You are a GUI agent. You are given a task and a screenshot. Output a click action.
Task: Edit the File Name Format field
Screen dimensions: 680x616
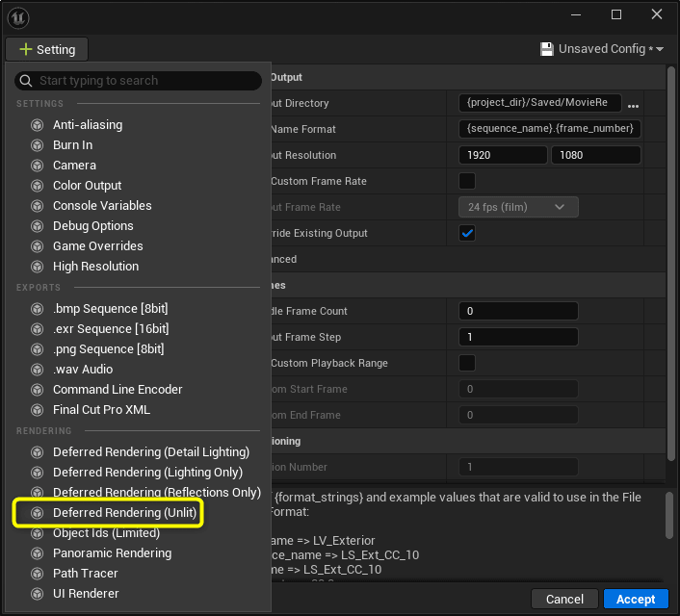click(550, 129)
